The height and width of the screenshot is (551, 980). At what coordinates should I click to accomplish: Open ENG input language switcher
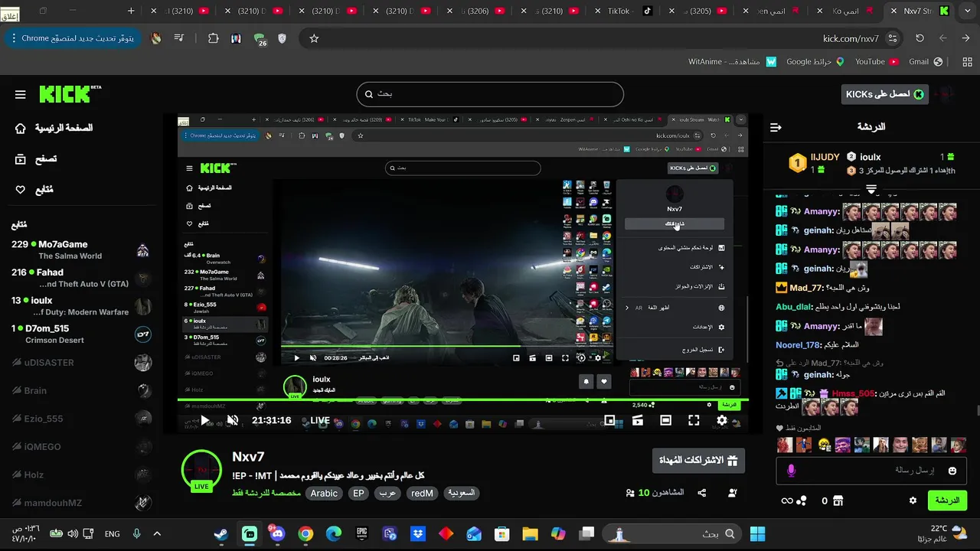[112, 533]
